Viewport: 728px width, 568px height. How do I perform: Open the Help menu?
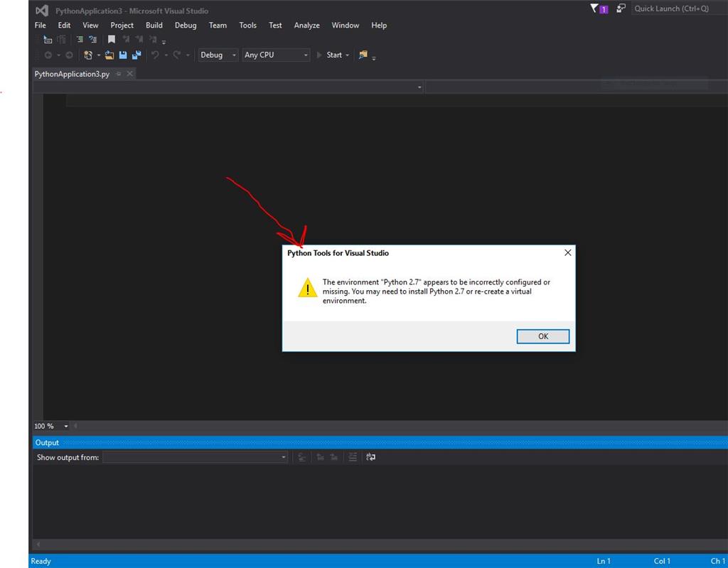coord(378,25)
